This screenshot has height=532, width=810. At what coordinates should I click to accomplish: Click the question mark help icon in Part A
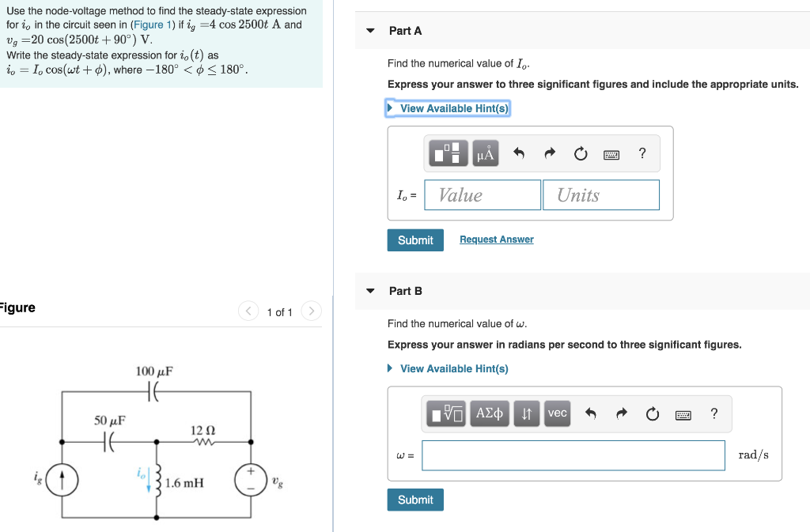642,153
